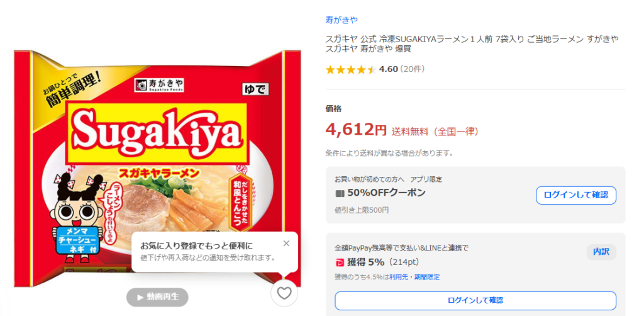The height and width of the screenshot is (316, 644).
Task: Click the 4,612円 price
Action: tap(356, 130)
